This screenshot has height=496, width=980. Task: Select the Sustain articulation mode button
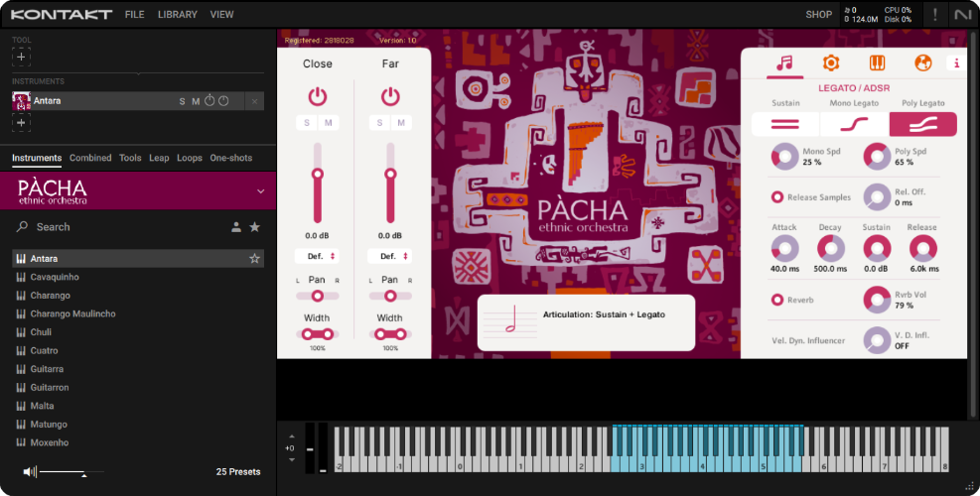click(x=785, y=124)
